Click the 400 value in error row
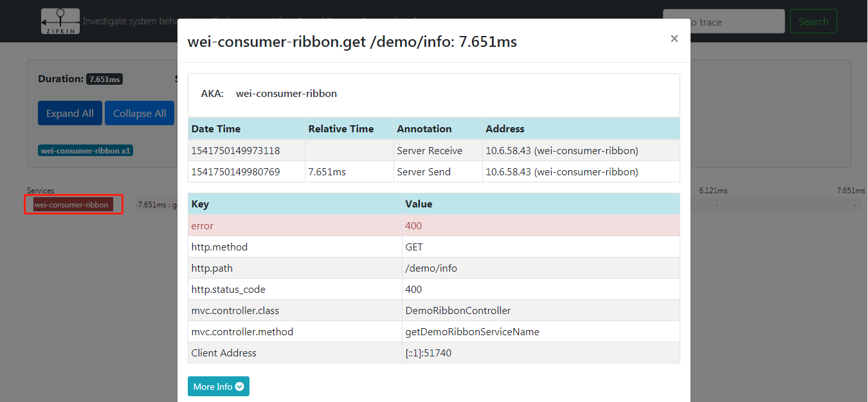This screenshot has height=402, width=868. pos(541,225)
